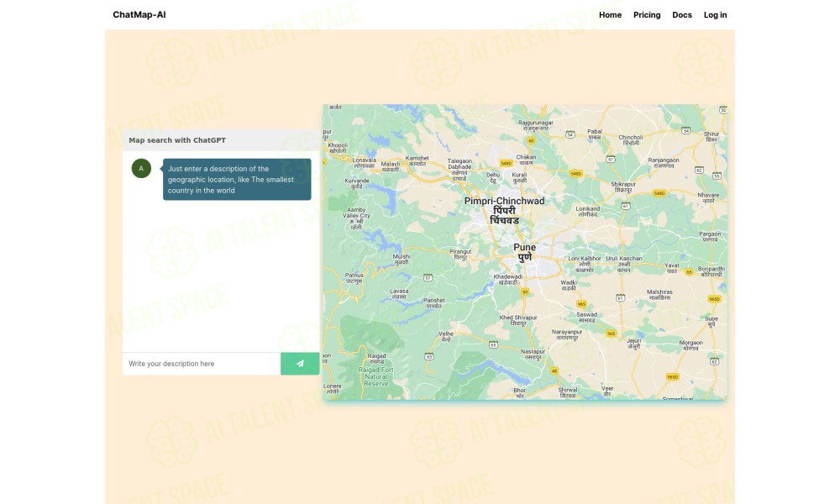The image size is (840, 504).
Task: Click the chat hint message bubble
Action: coord(237,180)
